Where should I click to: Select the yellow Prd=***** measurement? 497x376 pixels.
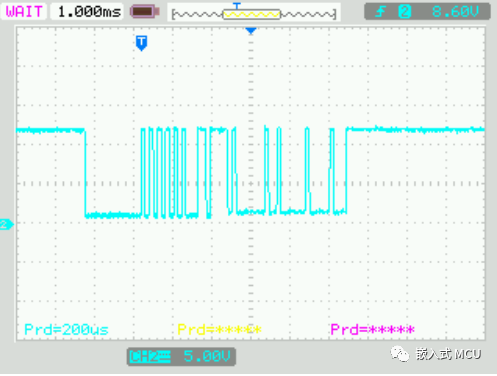[x=219, y=330]
